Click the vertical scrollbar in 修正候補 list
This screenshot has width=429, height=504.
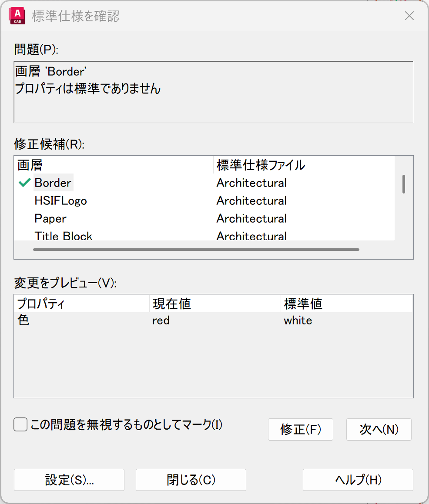404,184
